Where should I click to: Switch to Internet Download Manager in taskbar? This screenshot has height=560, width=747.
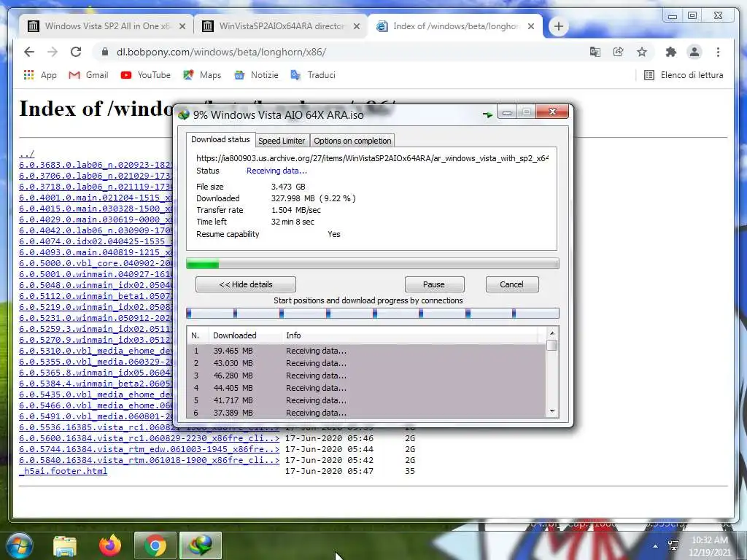tap(200, 545)
